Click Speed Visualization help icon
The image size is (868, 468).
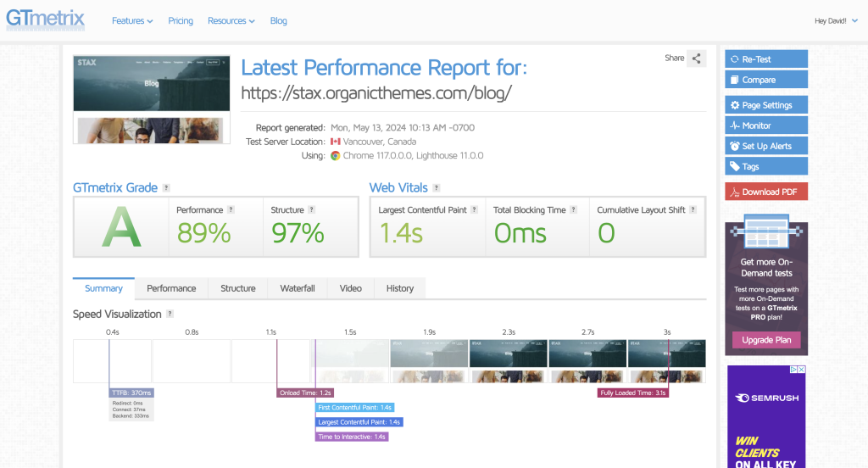(x=170, y=314)
